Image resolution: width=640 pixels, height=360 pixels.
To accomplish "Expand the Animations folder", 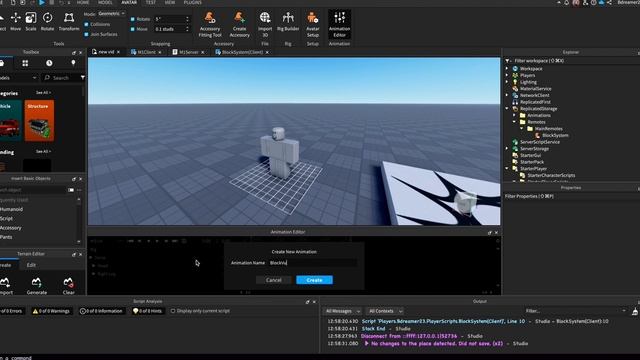I will 515,116.
